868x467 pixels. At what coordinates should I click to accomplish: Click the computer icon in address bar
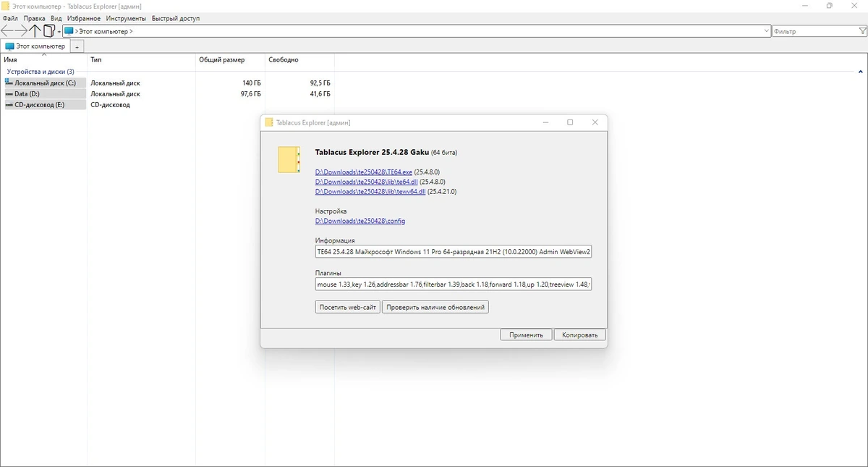click(x=69, y=31)
